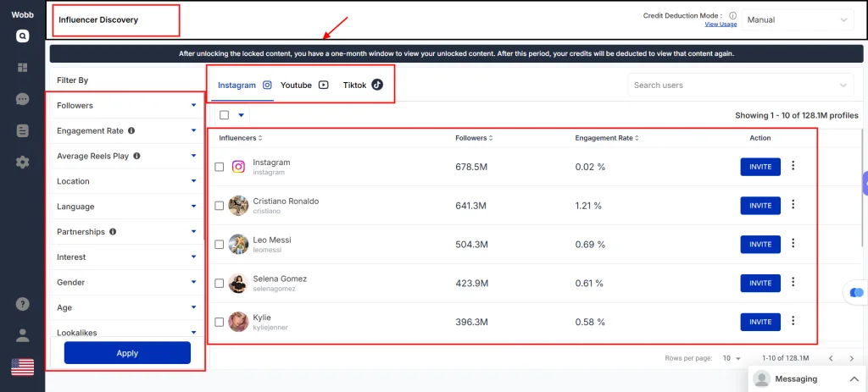Open the Rows per page dropdown
Screen dimensions: 868x392
[x=731, y=359]
